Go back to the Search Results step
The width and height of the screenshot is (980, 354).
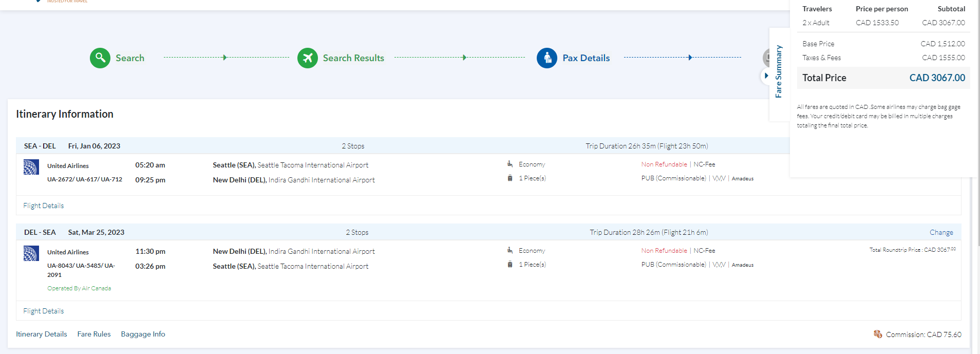click(x=353, y=58)
